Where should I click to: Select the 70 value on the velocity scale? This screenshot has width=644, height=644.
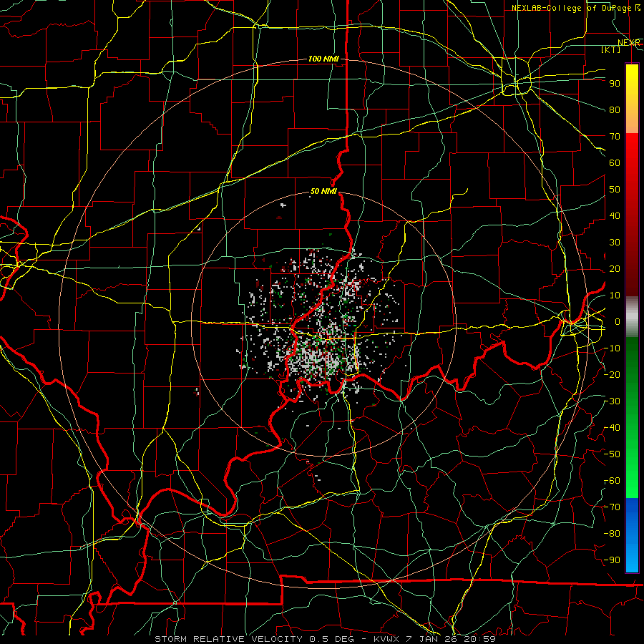615,137
